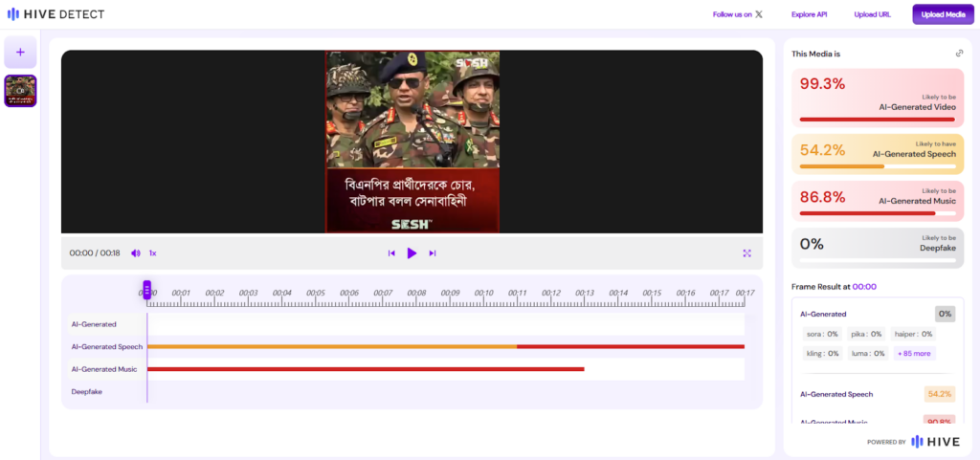Expand results panel using top-right arrows icon
The width and height of the screenshot is (980, 460).
[959, 54]
